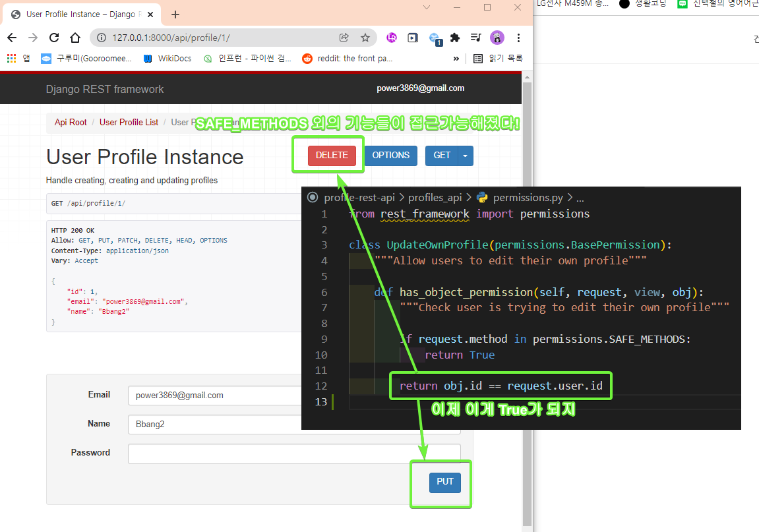Bookmark the page with the star icon
Viewport: 759px width, 532px height.
click(364, 38)
